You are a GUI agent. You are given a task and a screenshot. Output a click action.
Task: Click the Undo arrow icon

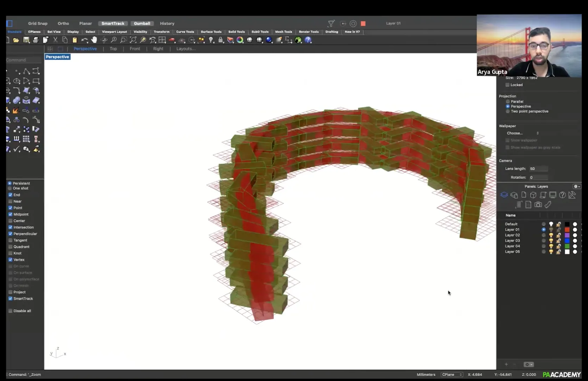click(84, 40)
